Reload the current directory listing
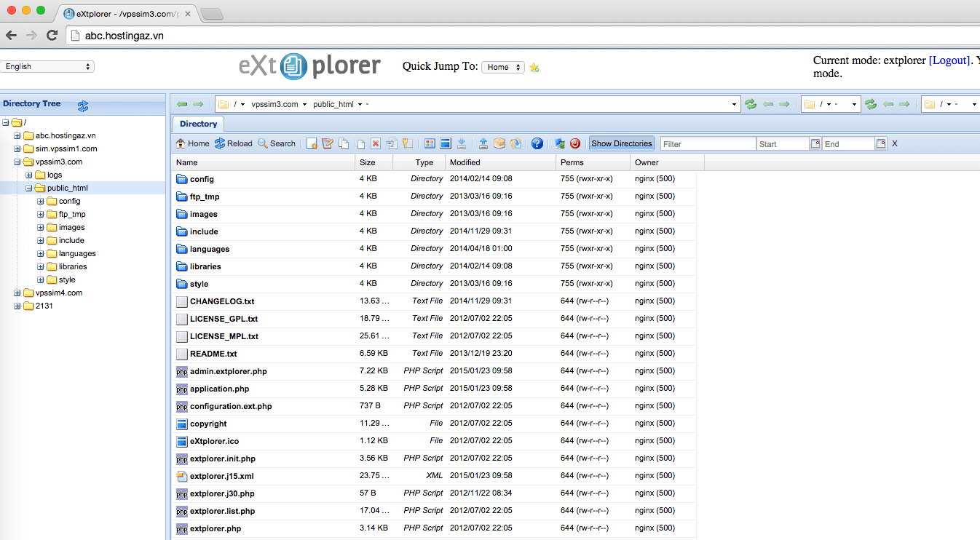980x540 pixels. [x=233, y=143]
